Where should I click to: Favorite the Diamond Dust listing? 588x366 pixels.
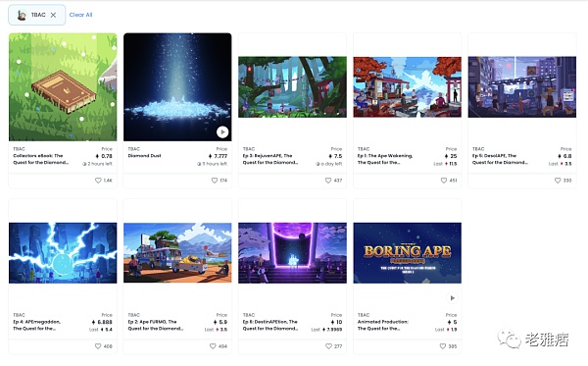click(x=214, y=181)
